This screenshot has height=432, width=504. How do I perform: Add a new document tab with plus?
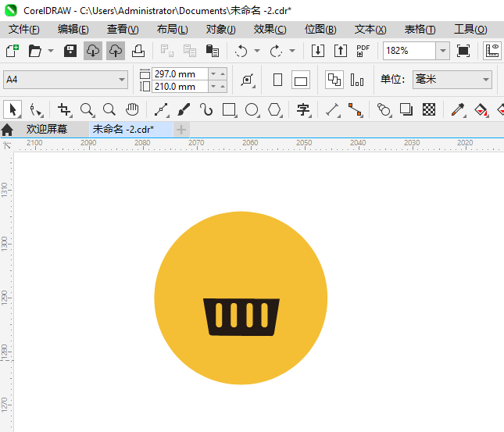(181, 130)
